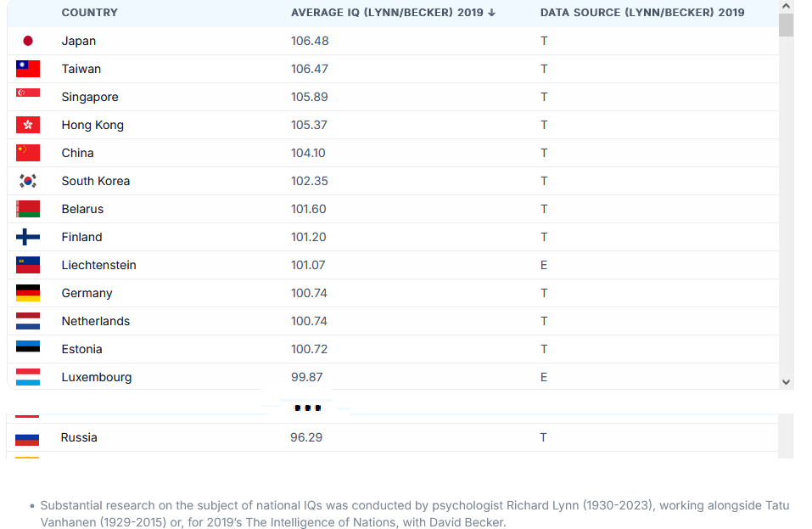Screen dimensions: 812x529
Task: Click the Taiwan flag icon
Action: 28,69
